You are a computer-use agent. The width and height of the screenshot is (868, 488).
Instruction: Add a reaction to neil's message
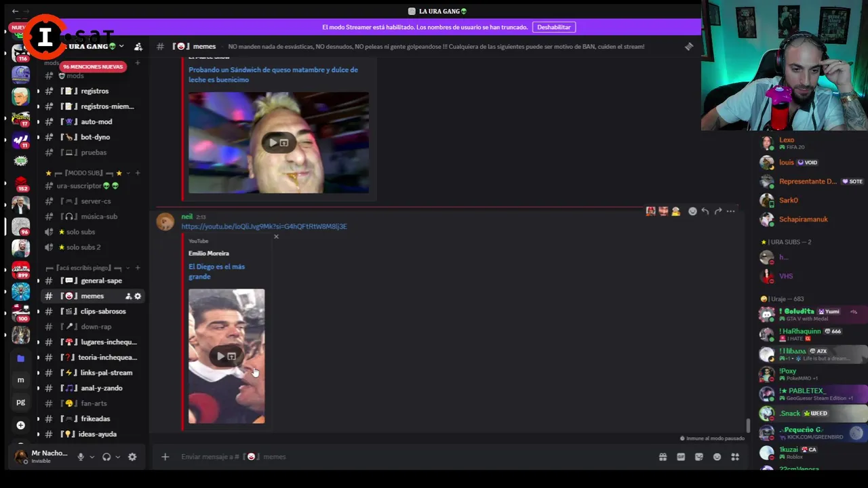pos(692,211)
